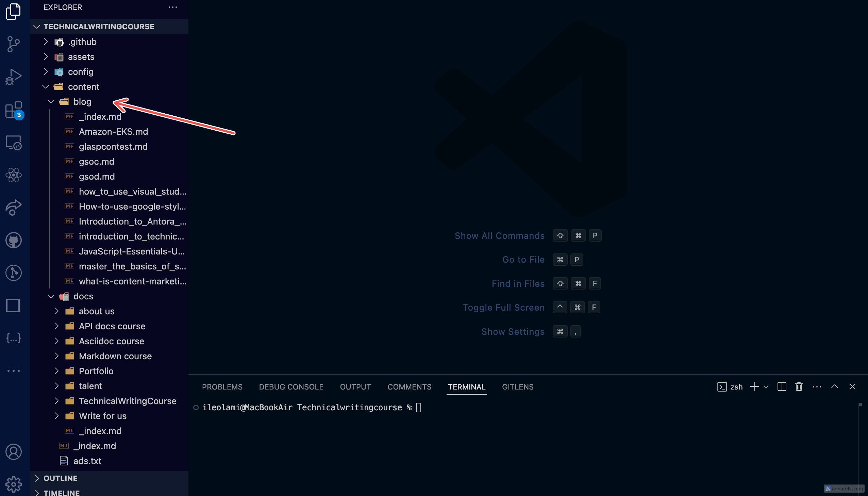Maximize panel size with caret icon
Image resolution: width=868 pixels, height=496 pixels.
click(835, 386)
